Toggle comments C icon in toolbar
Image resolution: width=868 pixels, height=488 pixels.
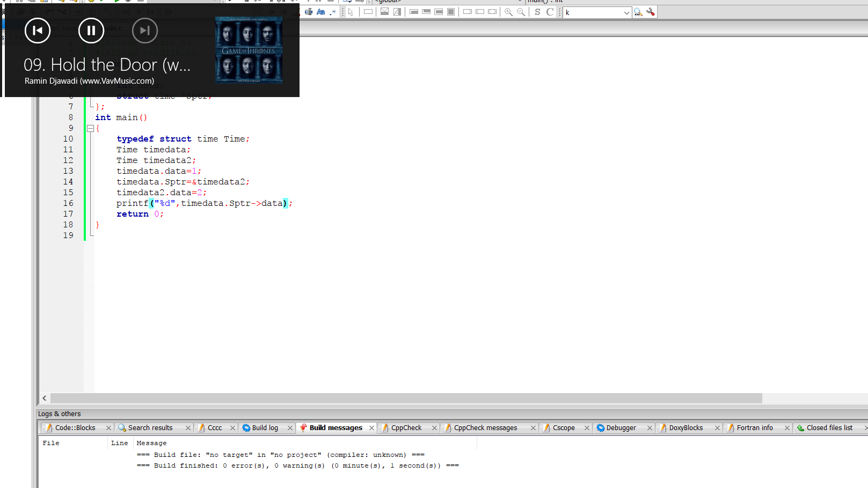pos(550,12)
